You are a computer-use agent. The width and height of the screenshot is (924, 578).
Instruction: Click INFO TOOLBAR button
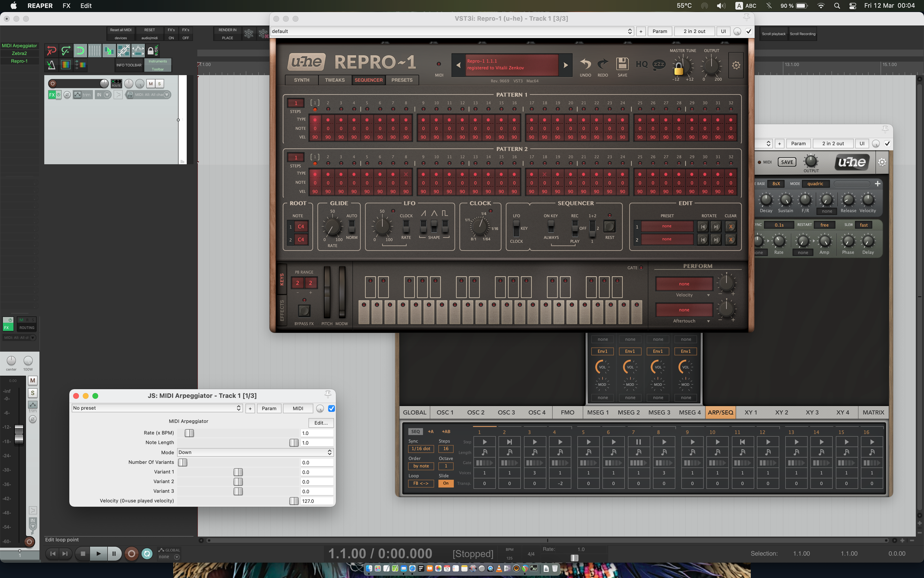pos(129,65)
